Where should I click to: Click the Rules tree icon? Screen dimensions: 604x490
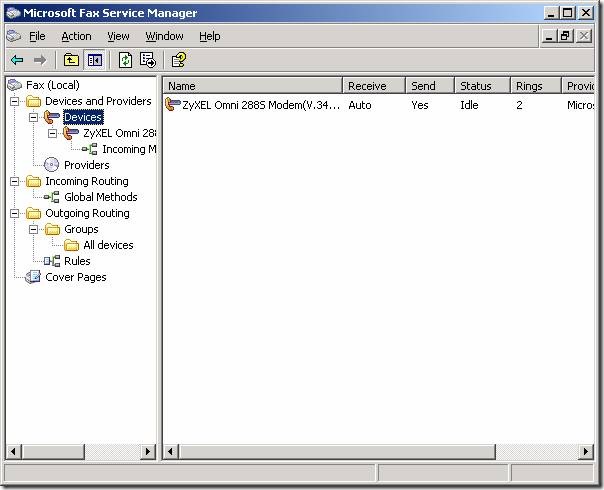pyautogui.click(x=52, y=261)
